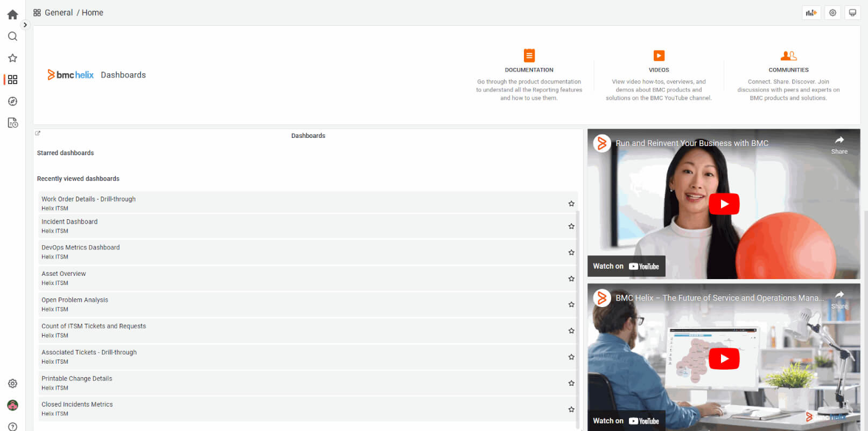Open Printable Change Details dashboard
This screenshot has width=868, height=431.
pyautogui.click(x=77, y=379)
